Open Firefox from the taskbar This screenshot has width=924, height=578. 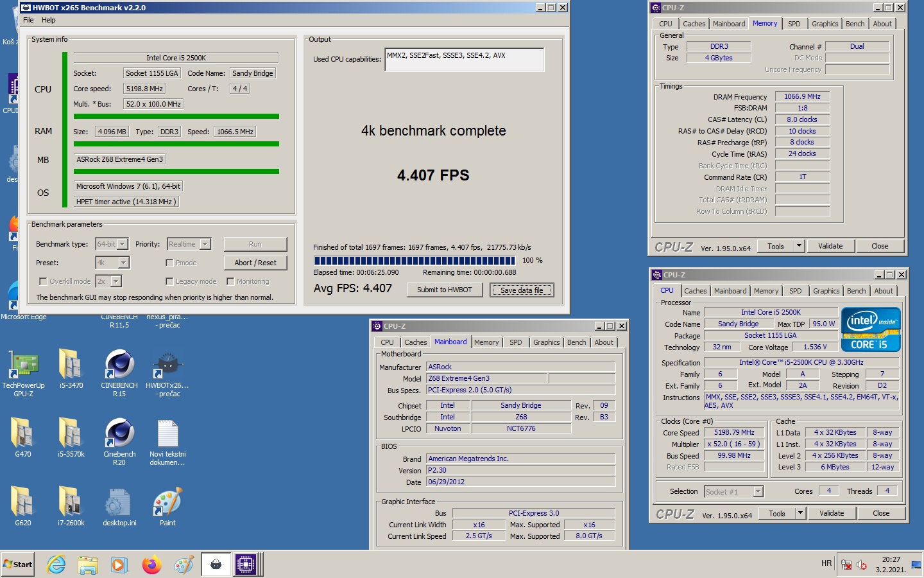[x=151, y=565]
